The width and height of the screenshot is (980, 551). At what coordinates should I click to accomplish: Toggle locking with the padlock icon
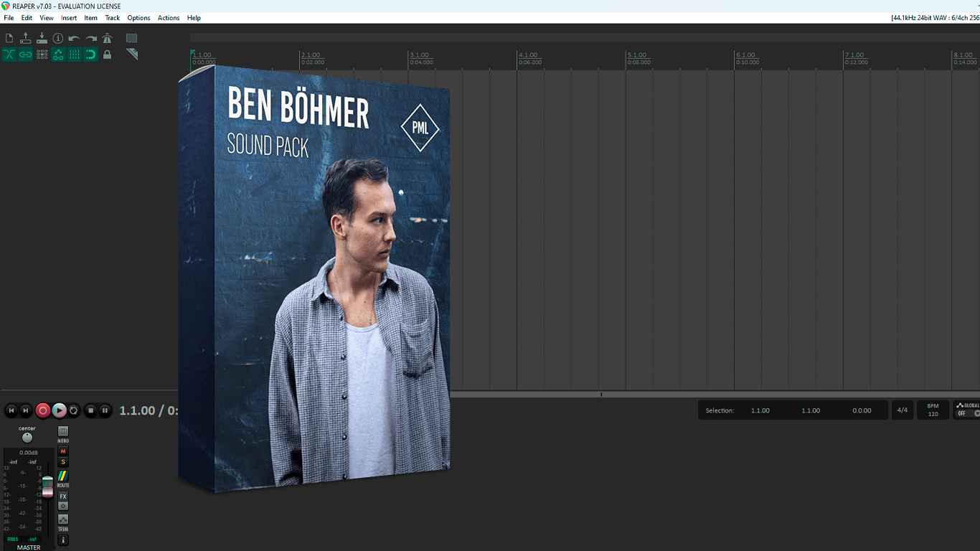tap(107, 55)
